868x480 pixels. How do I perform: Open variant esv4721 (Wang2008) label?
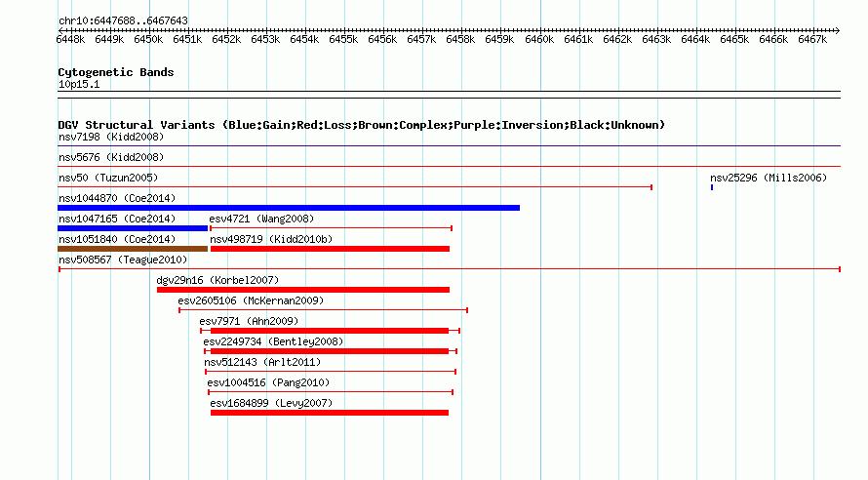point(261,219)
